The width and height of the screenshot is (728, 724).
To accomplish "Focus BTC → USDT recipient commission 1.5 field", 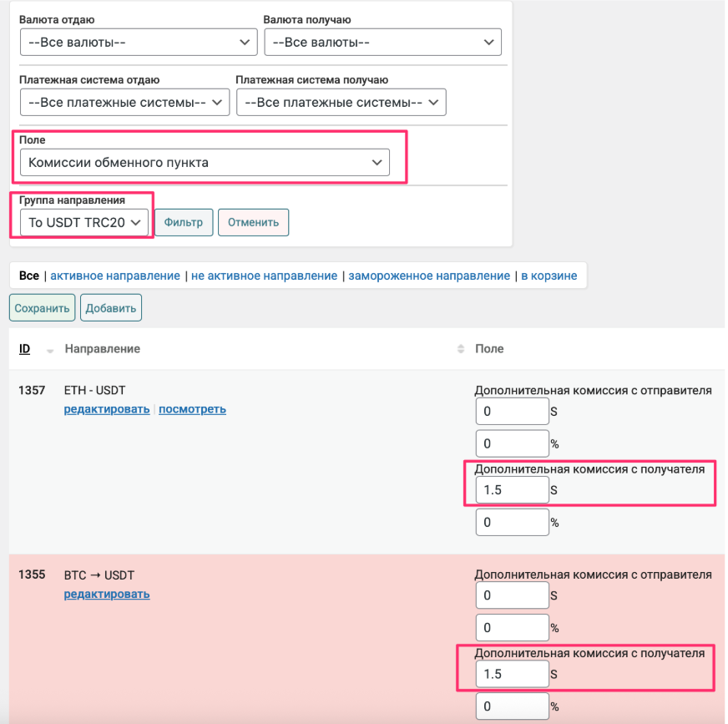I will [x=511, y=674].
